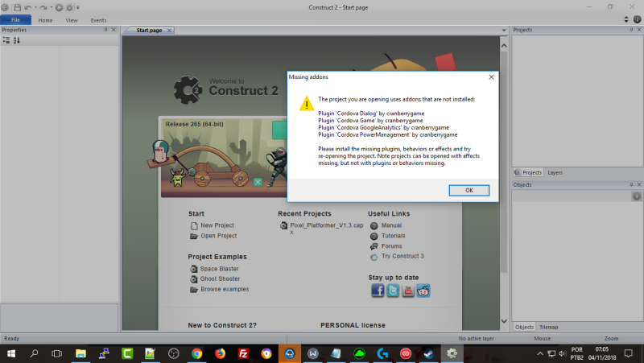Click the volume icon in system tray

(562, 353)
